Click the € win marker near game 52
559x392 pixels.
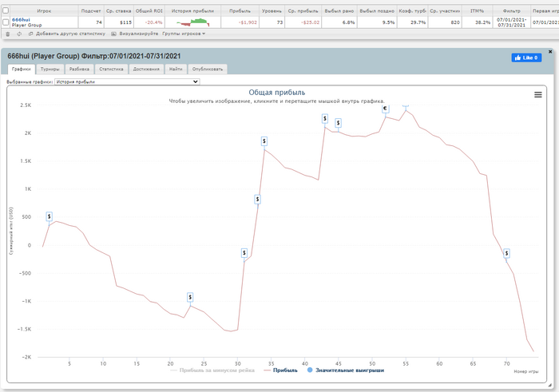(386, 109)
